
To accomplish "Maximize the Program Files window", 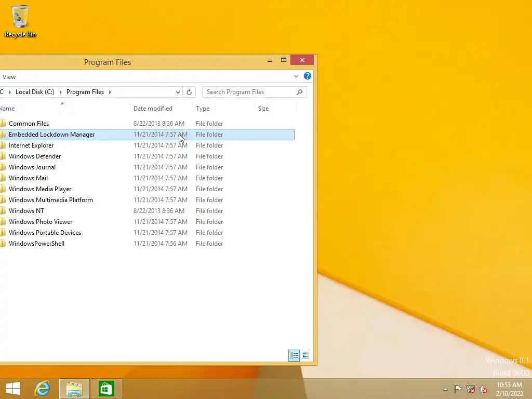I will point(284,60).
